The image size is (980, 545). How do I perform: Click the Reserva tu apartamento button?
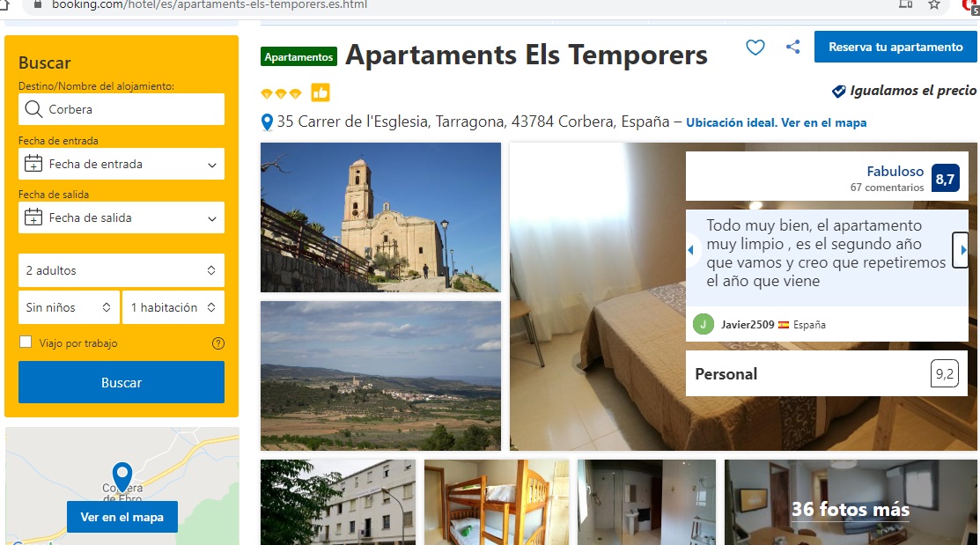pos(895,47)
